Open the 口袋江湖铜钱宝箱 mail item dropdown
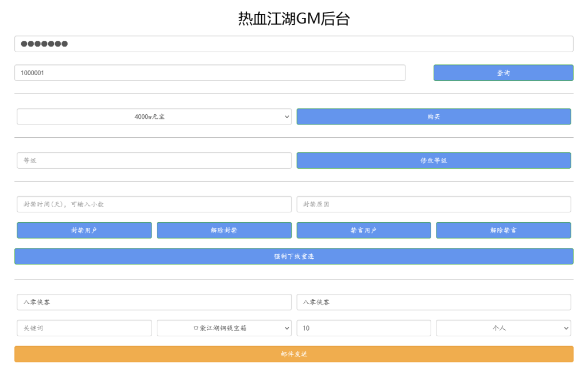588x369 pixels. (x=224, y=328)
